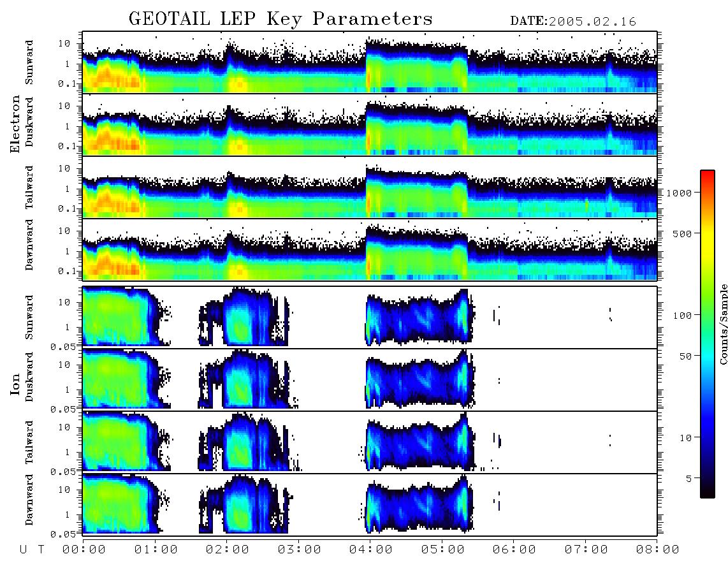This screenshot has height=561, width=728.
Task: Click the 'Counts/Sample' color bar title
Action: (724, 324)
